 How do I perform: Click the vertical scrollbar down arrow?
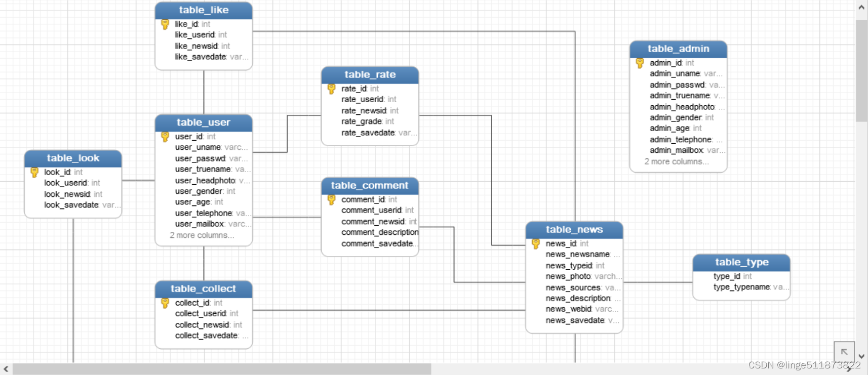pos(861,356)
